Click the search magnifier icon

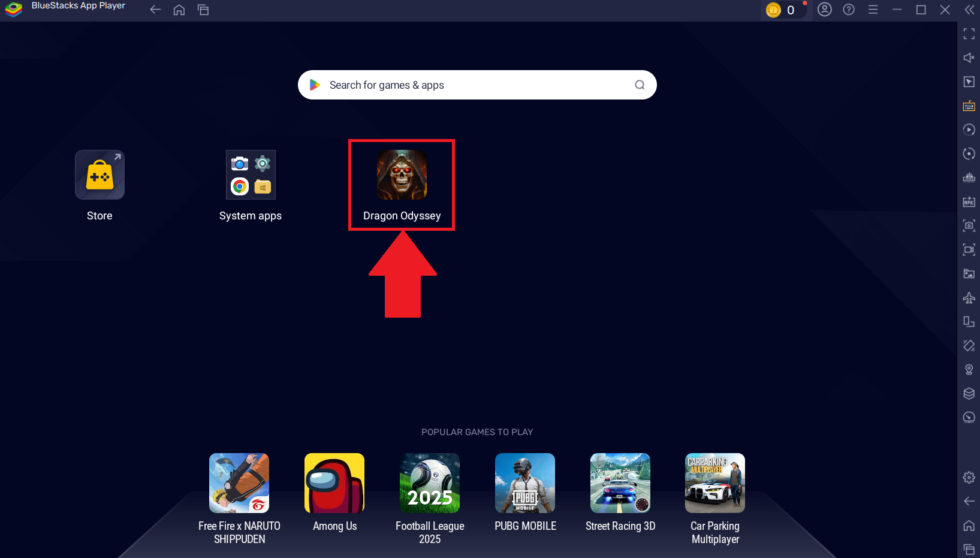point(640,85)
